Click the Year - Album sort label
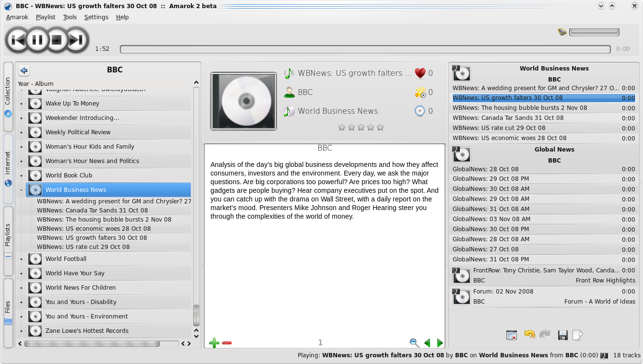The height and width of the screenshot is (364, 643). (35, 83)
